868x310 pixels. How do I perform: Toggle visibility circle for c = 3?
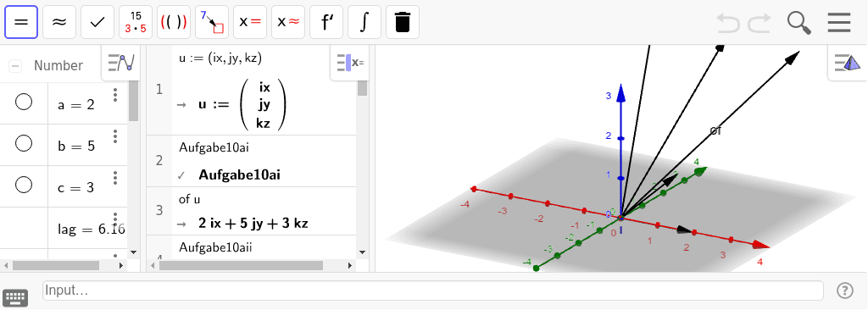tap(24, 185)
